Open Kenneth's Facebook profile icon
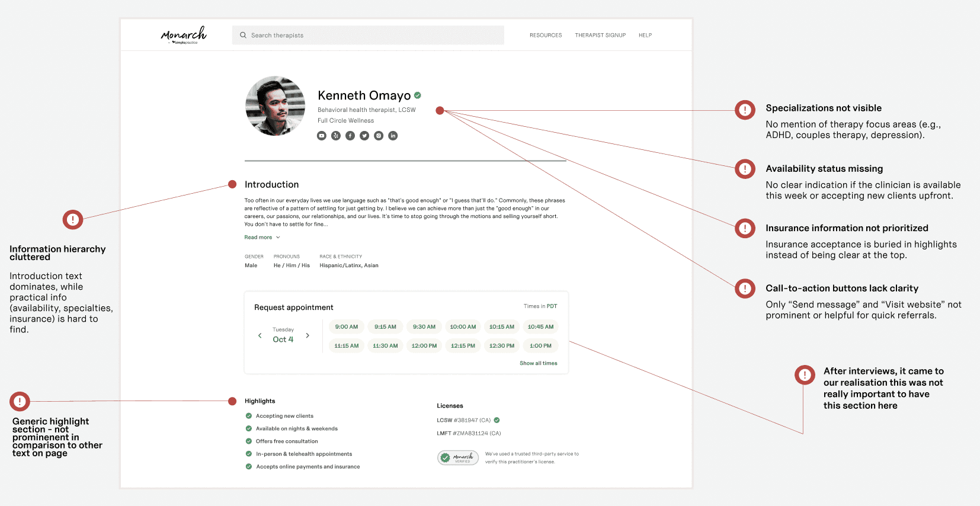Screen dimensions: 980x506 coord(350,136)
